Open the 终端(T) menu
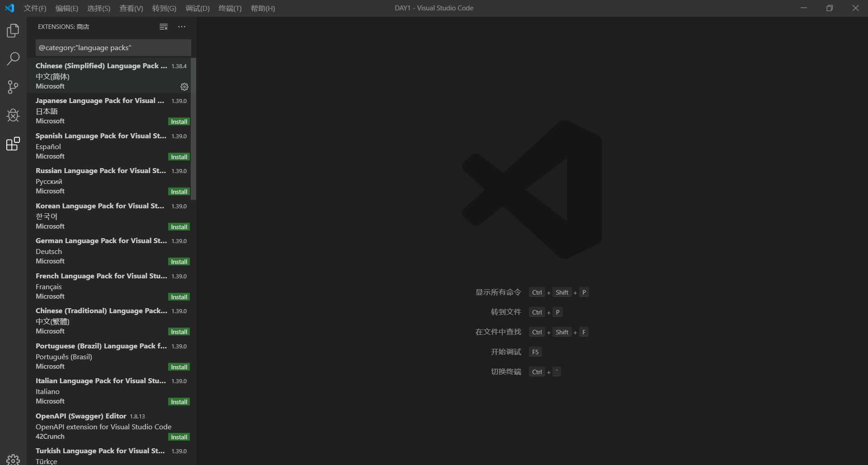The height and width of the screenshot is (465, 868). [x=230, y=8]
